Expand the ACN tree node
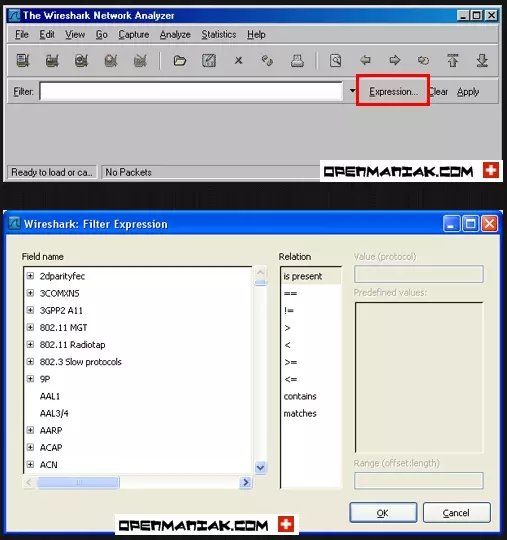 [30, 465]
